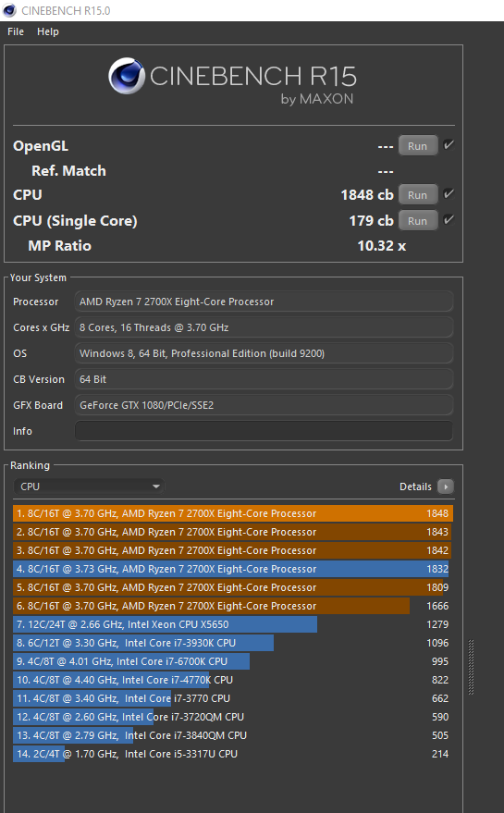Select the Core i5-3317U ranking entry
This screenshot has width=504, height=813.
[233, 754]
